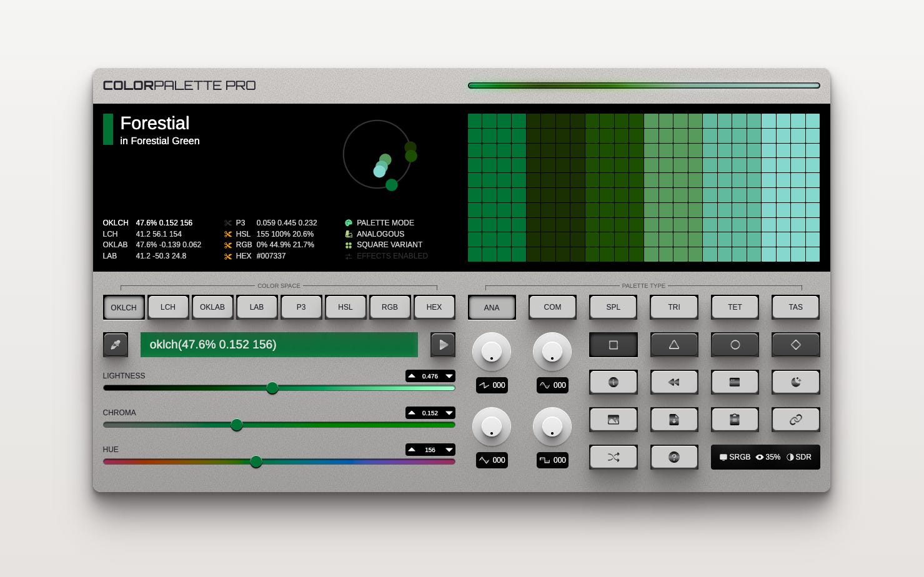Decrease chroma with down arrow at 0.152
Screen dimensions: 924x577
click(449, 413)
